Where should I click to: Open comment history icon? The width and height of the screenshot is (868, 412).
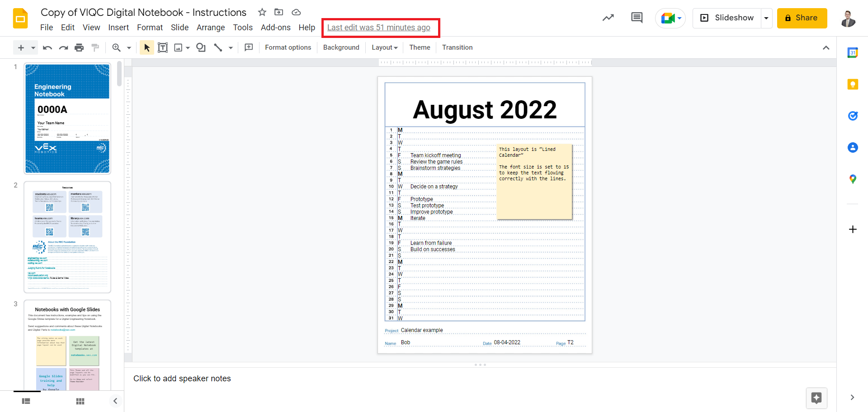coord(637,18)
